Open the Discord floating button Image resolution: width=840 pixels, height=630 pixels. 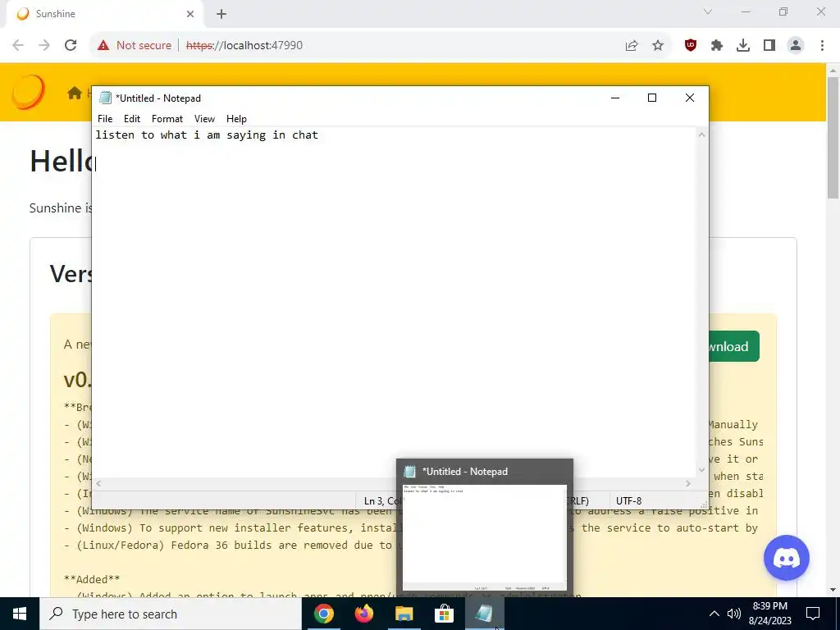pos(787,558)
